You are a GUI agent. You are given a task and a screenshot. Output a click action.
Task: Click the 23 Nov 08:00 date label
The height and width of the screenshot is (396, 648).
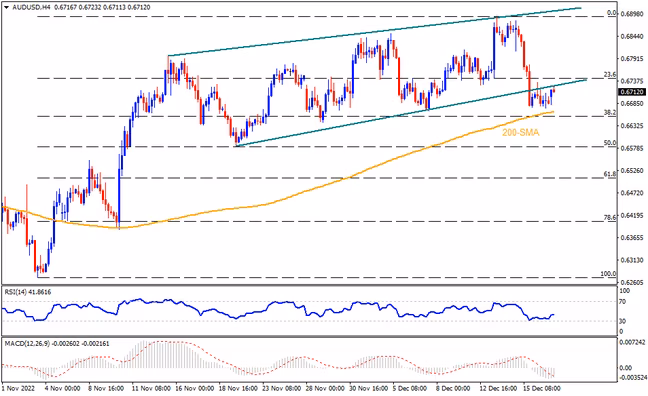click(x=281, y=389)
